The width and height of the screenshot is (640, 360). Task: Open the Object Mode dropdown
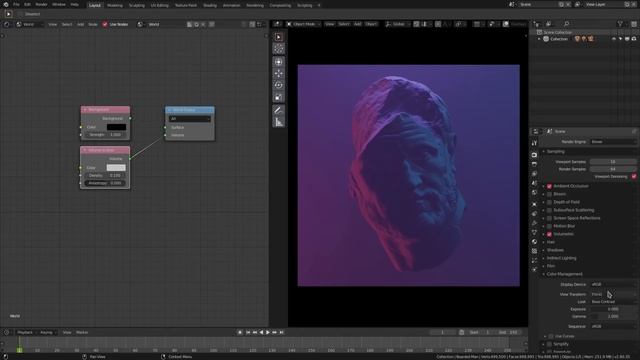pos(303,24)
